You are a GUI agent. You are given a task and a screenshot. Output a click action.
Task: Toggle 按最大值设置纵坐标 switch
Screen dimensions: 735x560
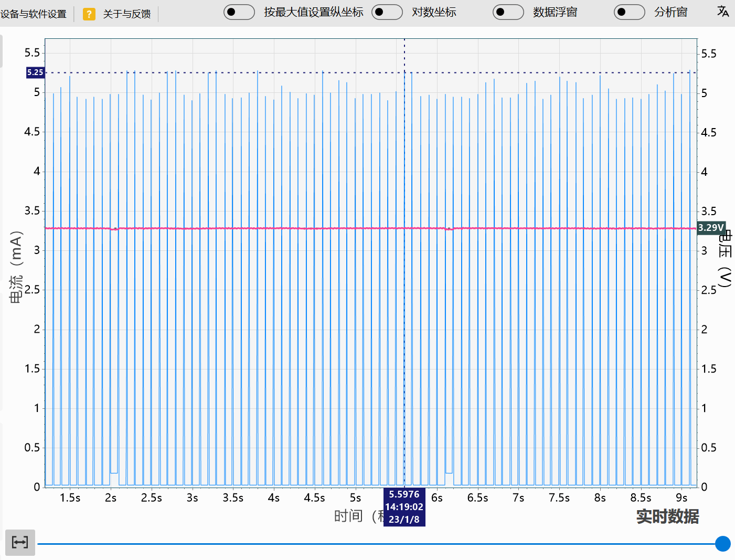point(239,12)
